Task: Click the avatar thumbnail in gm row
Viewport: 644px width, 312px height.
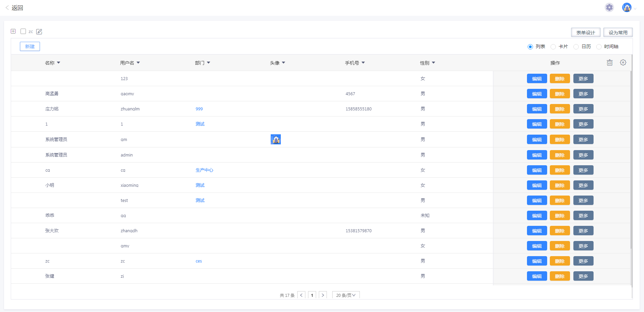Action: coord(276,139)
